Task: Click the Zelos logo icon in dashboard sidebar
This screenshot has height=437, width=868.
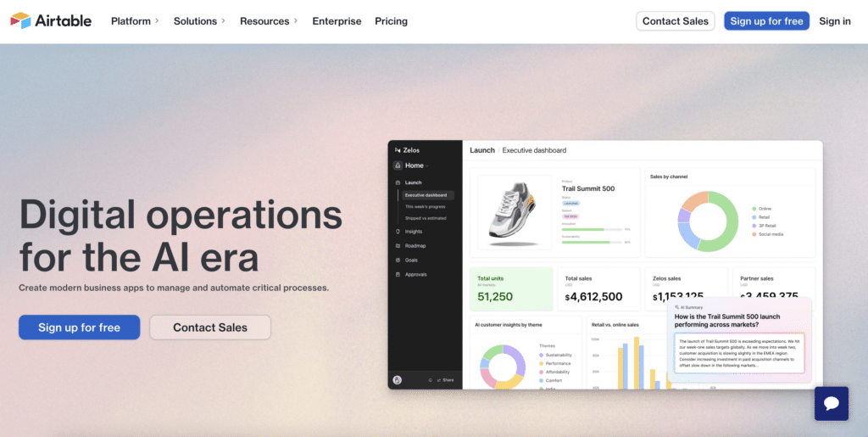Action: click(x=398, y=150)
